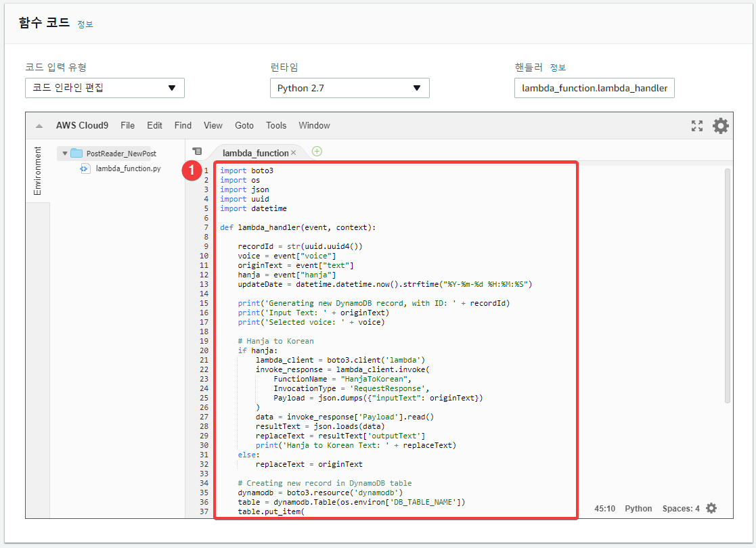Viewport: 756px width, 548px height.
Task: Collapse the menu bar with the up arrow
Action: (x=39, y=126)
